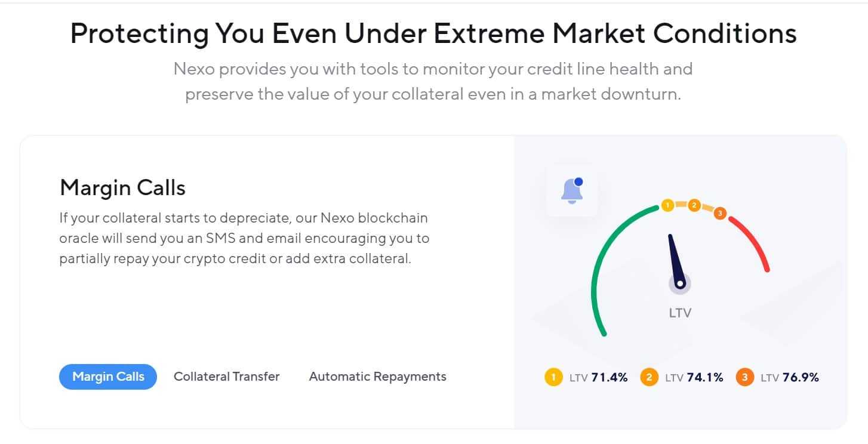Select marker 2 on the gauge arc
Screen dimensions: 868x444
(694, 206)
